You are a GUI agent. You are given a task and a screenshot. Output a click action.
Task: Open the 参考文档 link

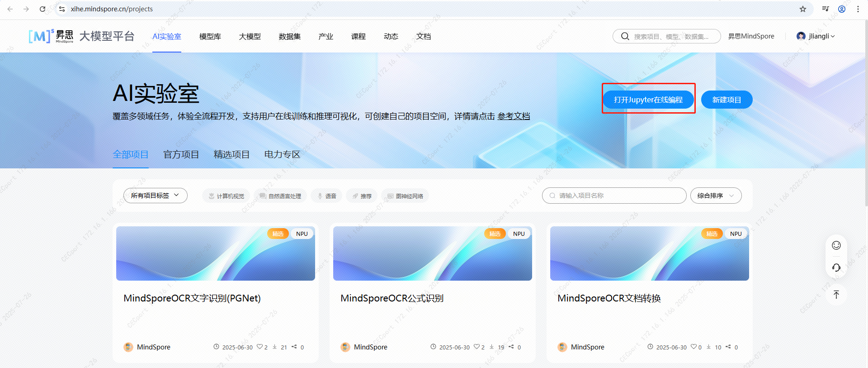coord(514,116)
